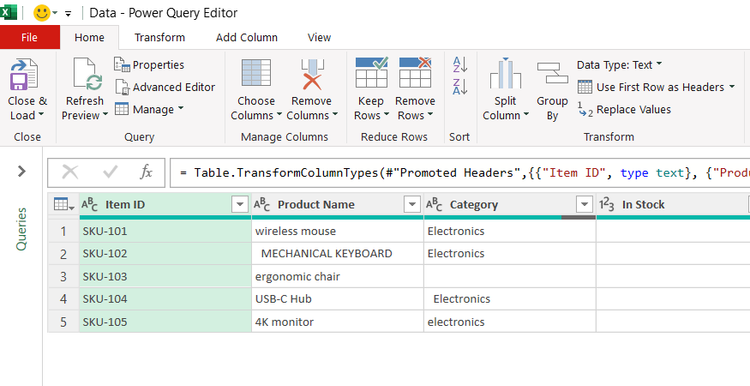Cancel the formula edit with X

click(x=70, y=172)
